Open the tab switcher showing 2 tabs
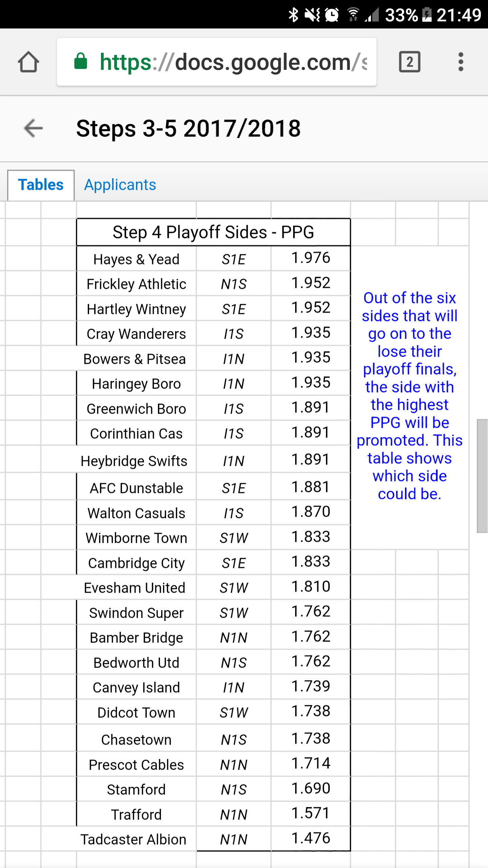The image size is (488, 868). click(x=410, y=62)
